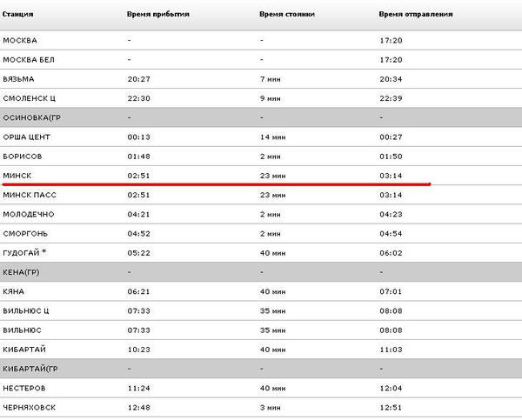Click the Время отправления column header

point(416,15)
